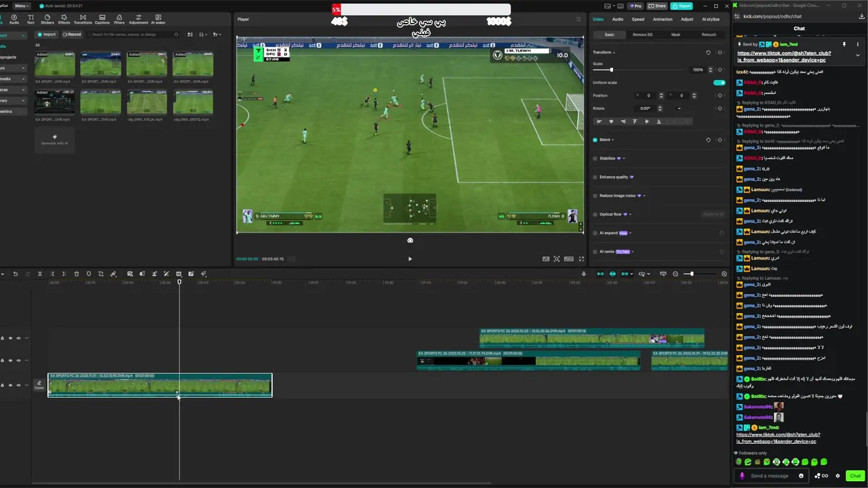Enable the Stabilize checkbox
This screenshot has height=488, width=868.
coord(595,159)
